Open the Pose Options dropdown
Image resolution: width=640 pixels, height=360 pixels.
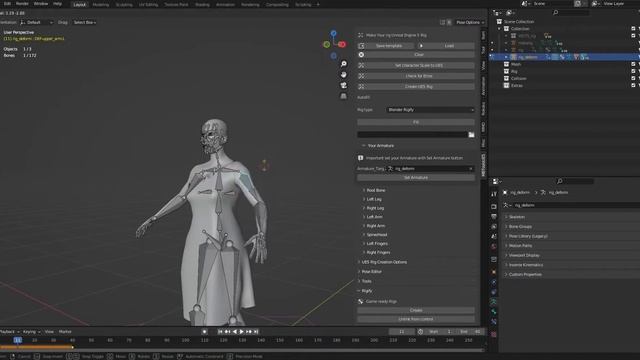[470, 22]
